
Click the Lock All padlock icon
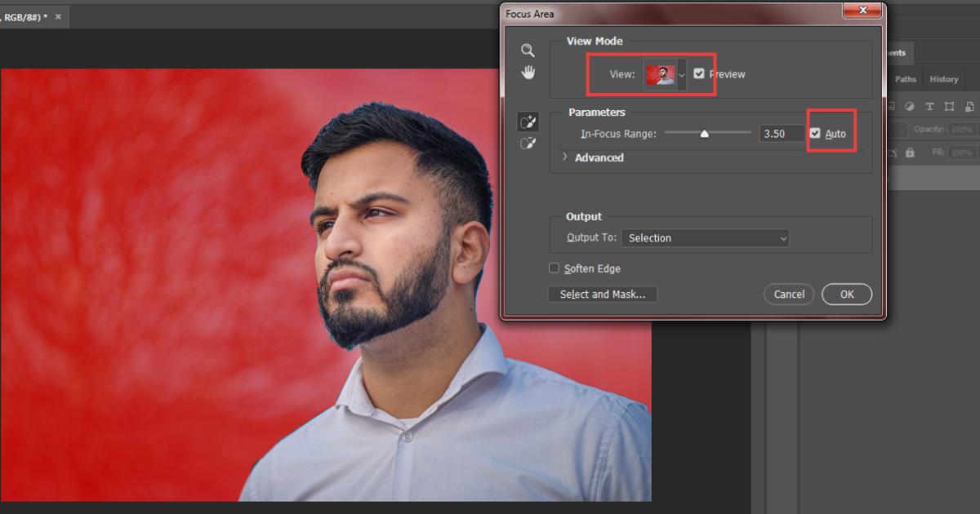910,153
